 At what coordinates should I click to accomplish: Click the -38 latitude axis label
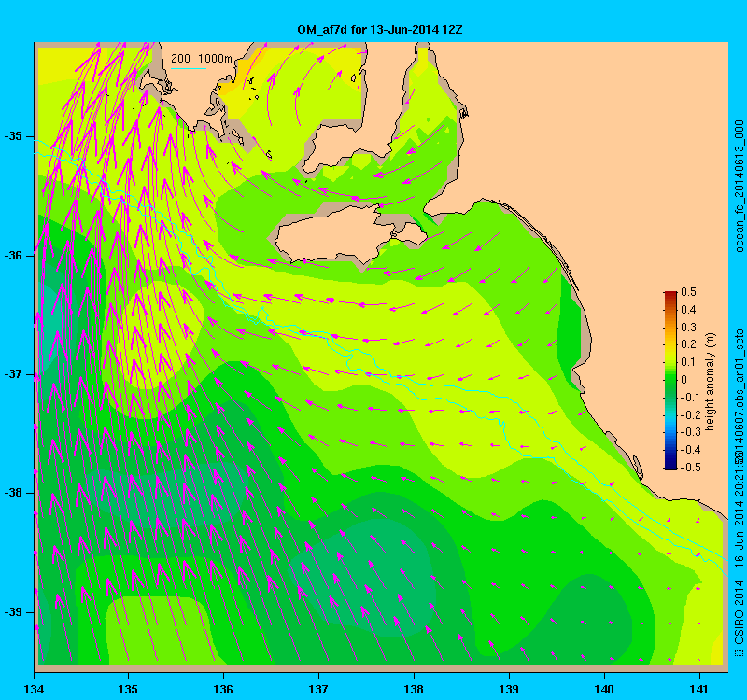13,493
